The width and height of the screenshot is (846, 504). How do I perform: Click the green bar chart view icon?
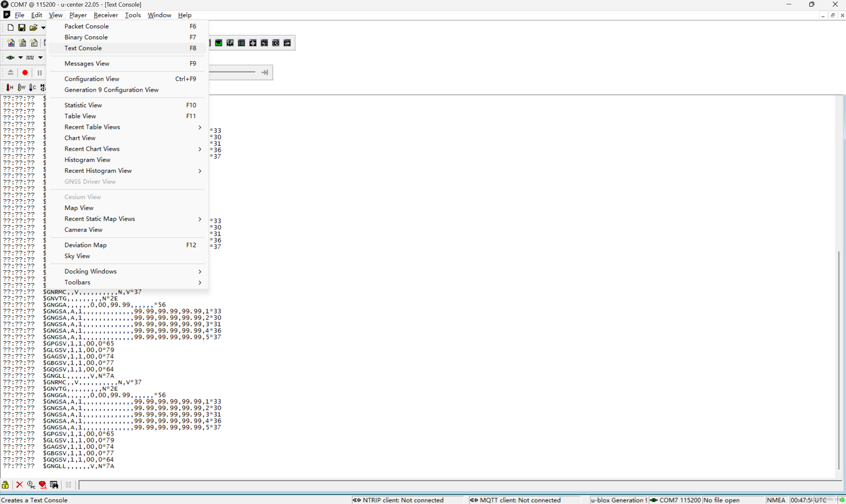pyautogui.click(x=218, y=43)
